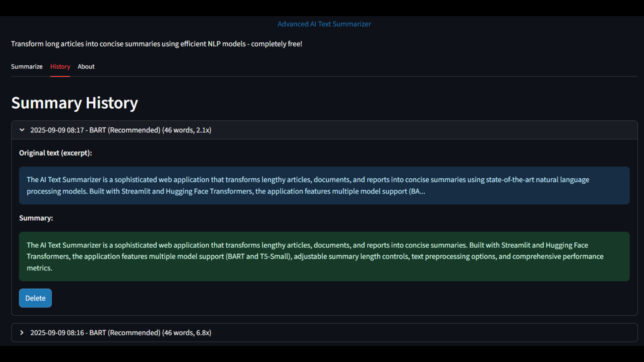Click the 'metrics.' word ending the summary

pos(39,268)
